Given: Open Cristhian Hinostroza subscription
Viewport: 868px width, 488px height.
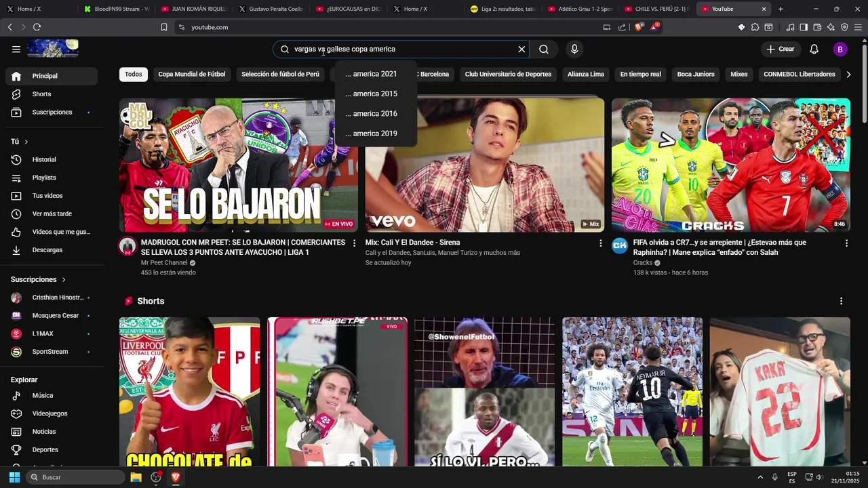Looking at the screenshot, I should [52, 298].
